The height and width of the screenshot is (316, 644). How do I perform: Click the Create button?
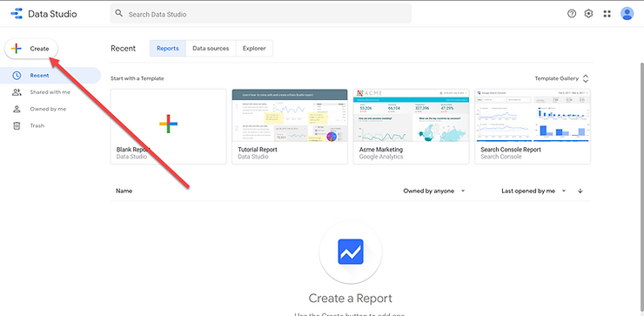(31, 49)
